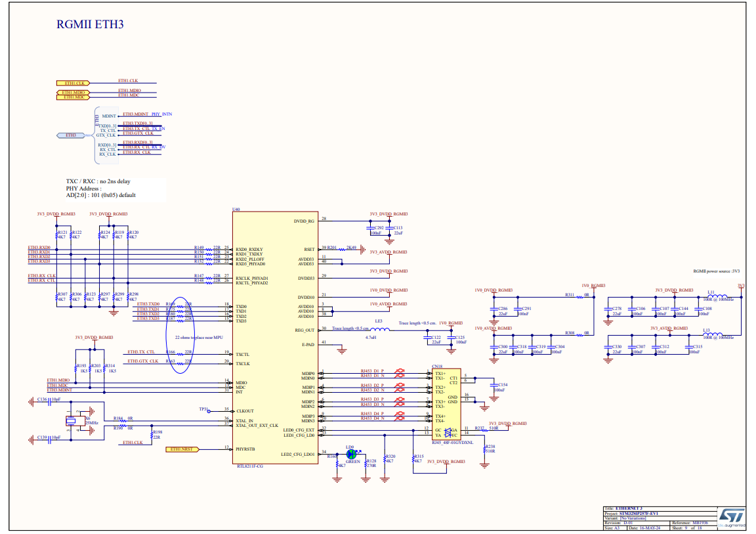
Task: Click the C154 100nF capacitor
Action: point(494,386)
